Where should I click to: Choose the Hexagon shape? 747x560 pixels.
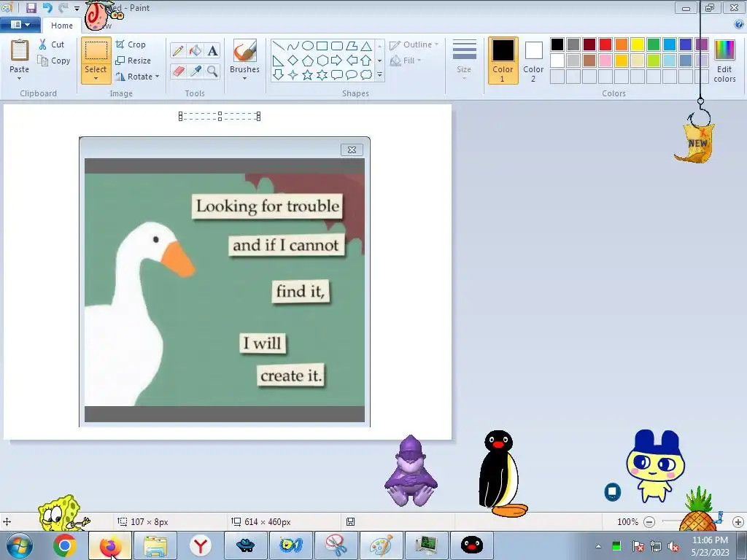pos(322,61)
